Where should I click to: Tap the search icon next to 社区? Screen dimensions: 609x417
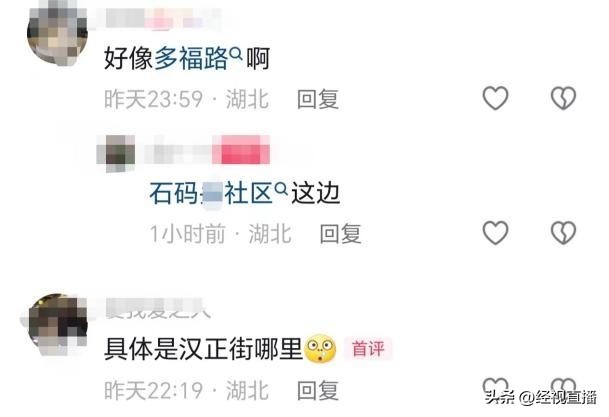(281, 189)
